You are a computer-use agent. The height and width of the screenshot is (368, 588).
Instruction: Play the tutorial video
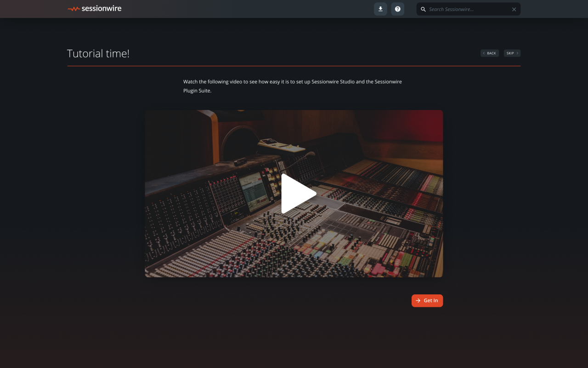point(298,194)
